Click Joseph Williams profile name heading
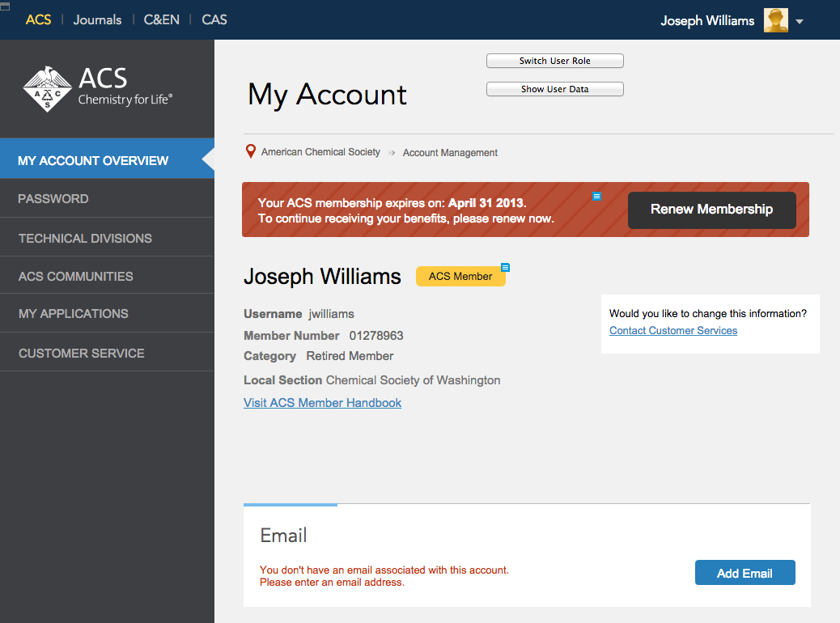 (x=323, y=277)
